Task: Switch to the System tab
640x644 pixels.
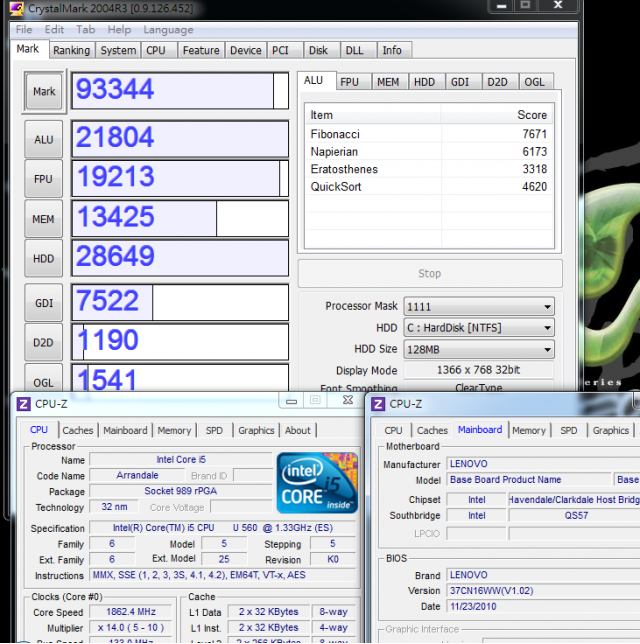Action: tap(118, 51)
